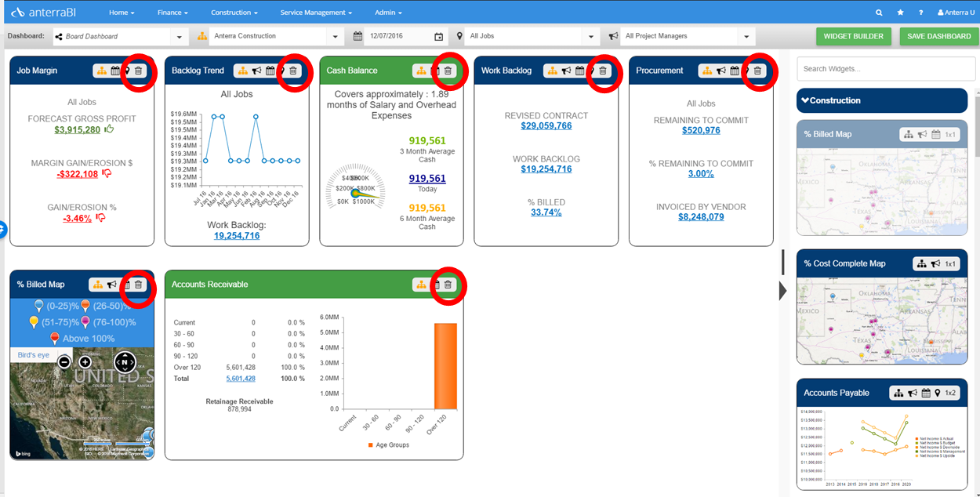Click the Age Groups legend swatch
The height and width of the screenshot is (497, 980).
tap(371, 445)
